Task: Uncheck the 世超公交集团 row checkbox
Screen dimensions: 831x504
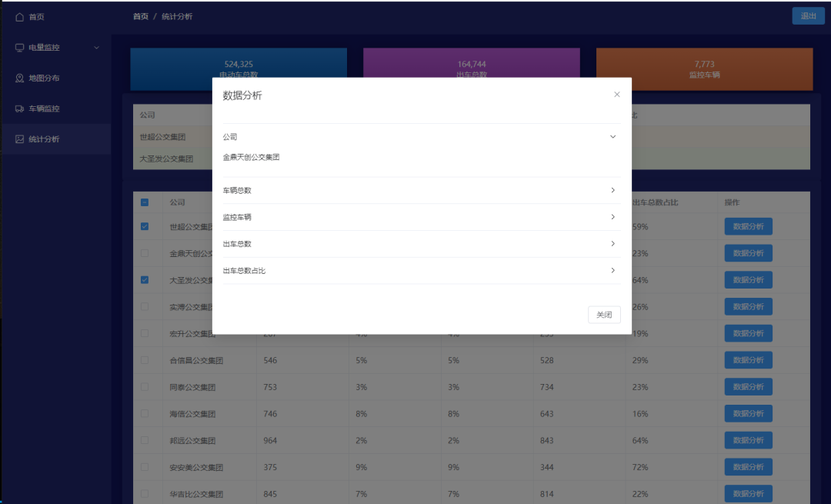Action: click(x=145, y=226)
